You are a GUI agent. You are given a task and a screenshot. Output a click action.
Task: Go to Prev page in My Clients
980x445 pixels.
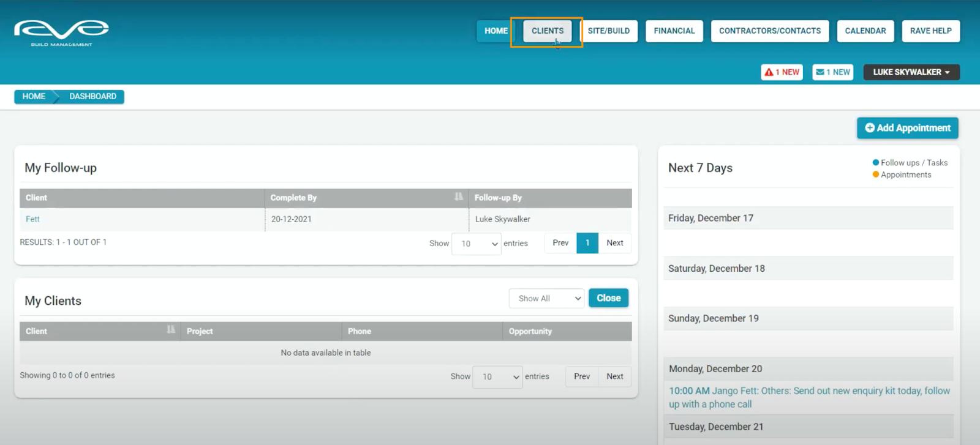pos(582,376)
